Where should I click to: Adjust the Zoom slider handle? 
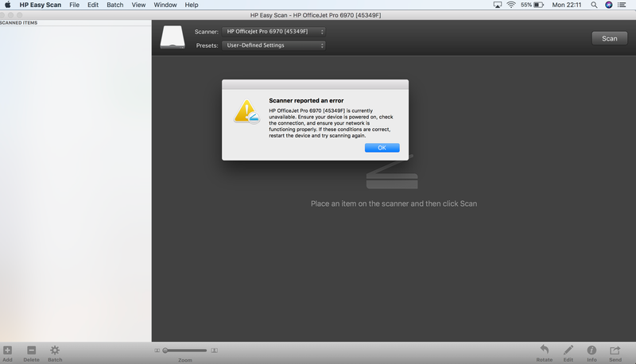165,350
